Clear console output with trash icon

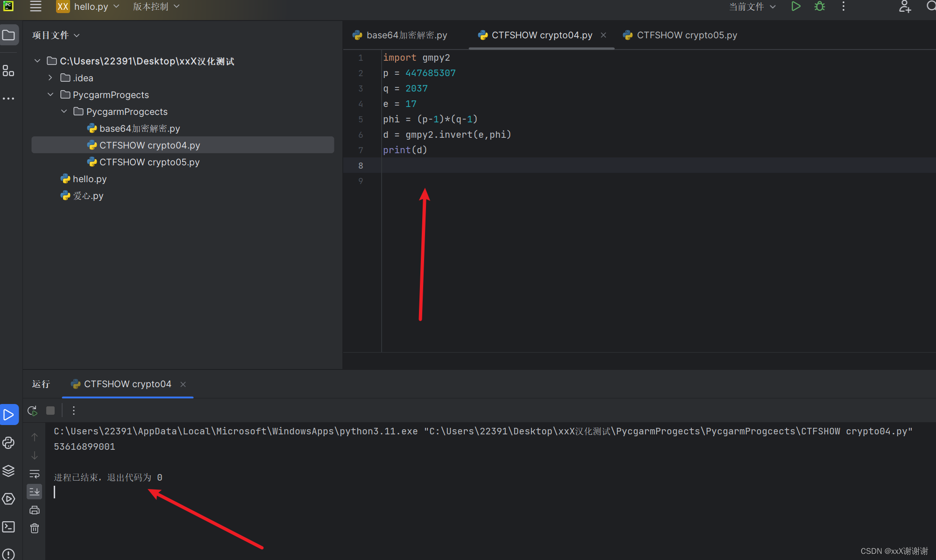click(35, 528)
